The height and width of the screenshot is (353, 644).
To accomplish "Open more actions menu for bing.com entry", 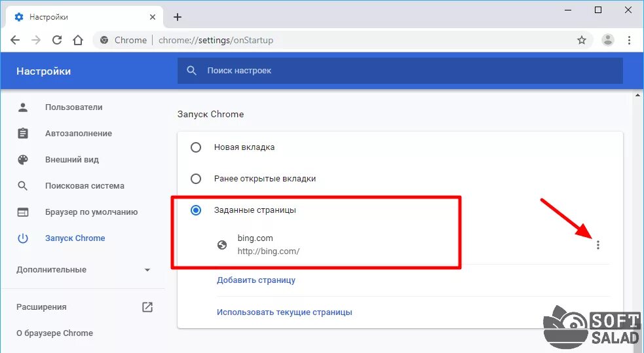I will pyautogui.click(x=597, y=245).
